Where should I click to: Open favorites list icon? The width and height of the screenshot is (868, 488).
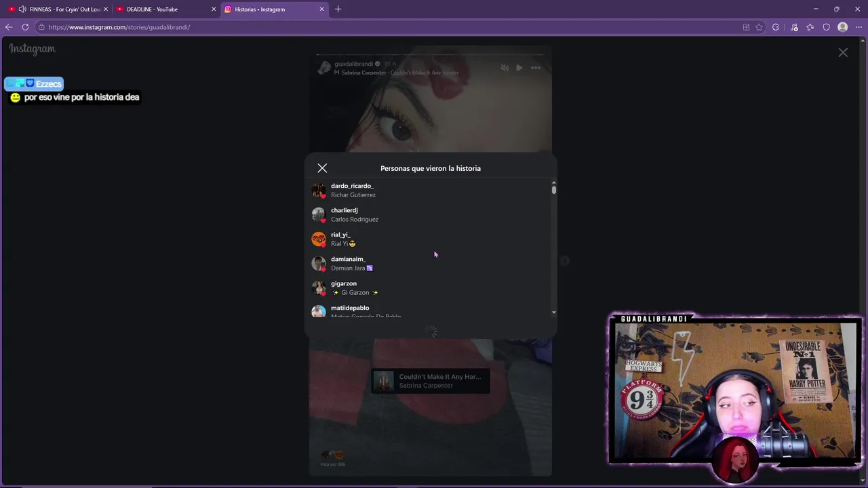coord(810,27)
